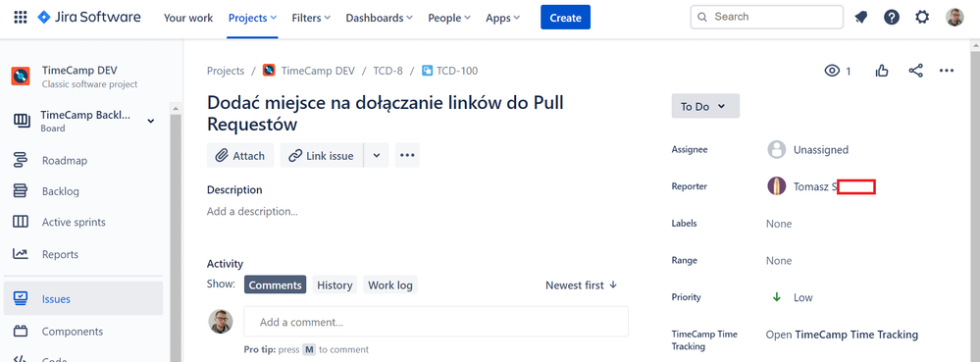This screenshot has width=980, height=362.
Task: Open issue actions ellipsis at top right
Action: [947, 71]
